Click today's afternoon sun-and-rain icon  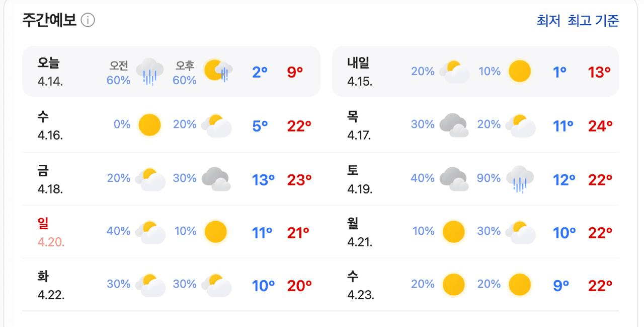217,71
